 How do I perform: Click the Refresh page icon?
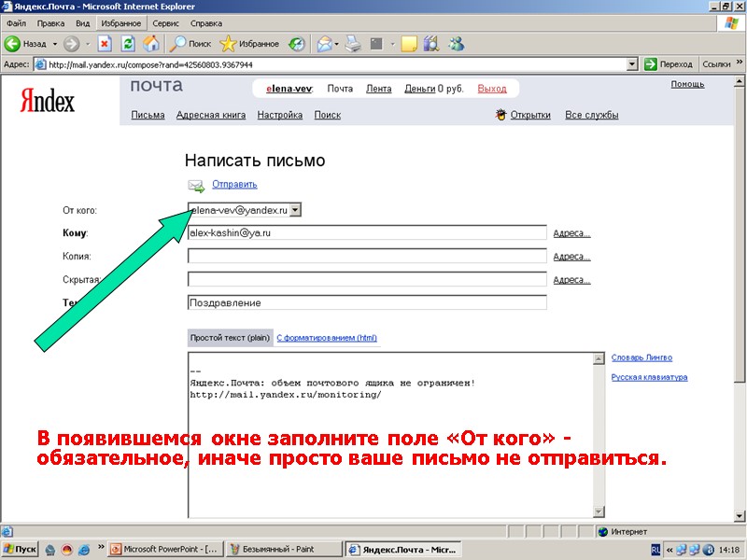coord(128,44)
